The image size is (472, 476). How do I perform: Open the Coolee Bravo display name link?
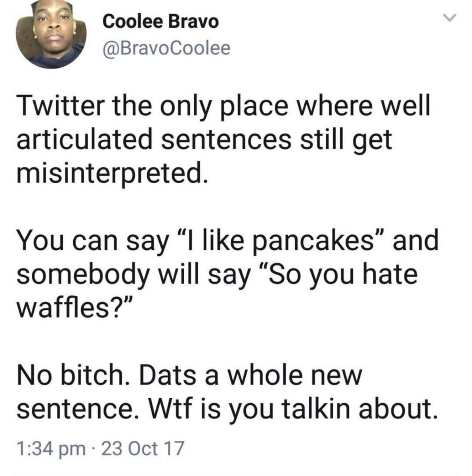(x=161, y=22)
